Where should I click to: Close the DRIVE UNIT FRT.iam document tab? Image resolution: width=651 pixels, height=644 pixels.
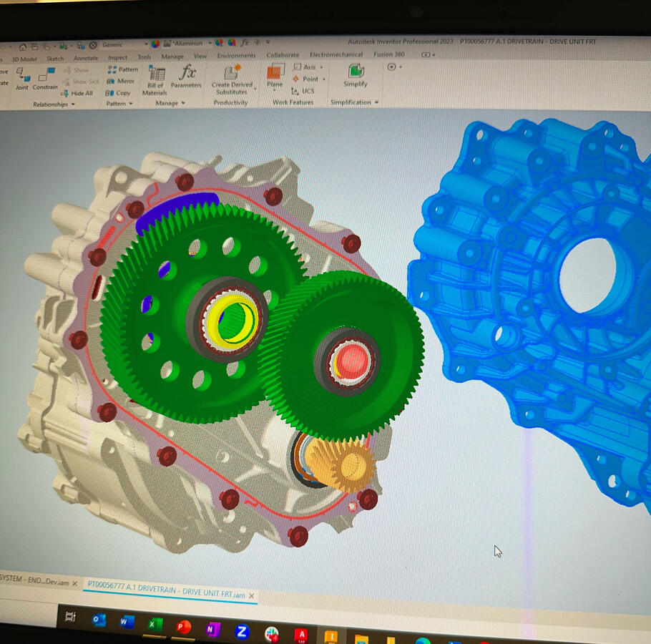click(x=251, y=596)
